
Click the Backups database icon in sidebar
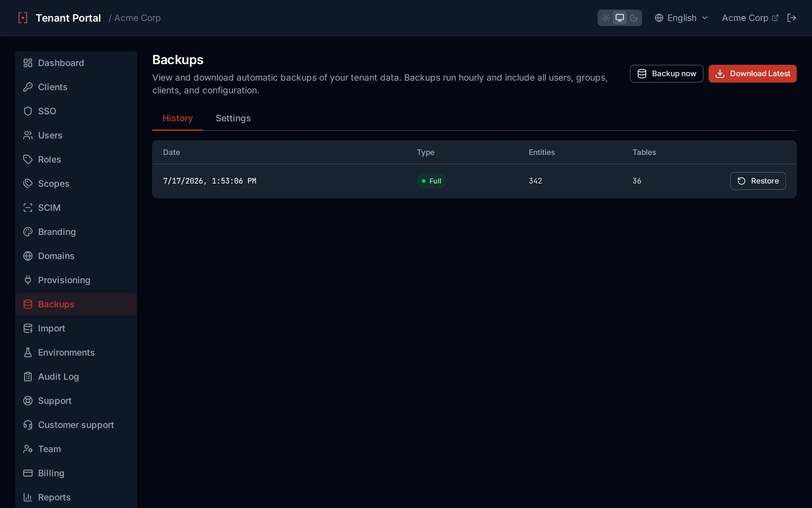click(x=28, y=304)
